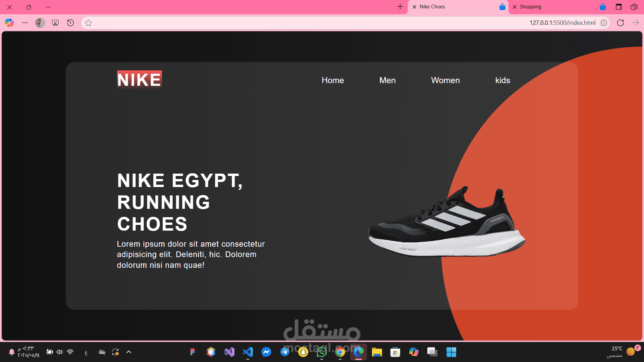Launch the screenshot scissors tool in the toolbar
The height and width of the screenshot is (362, 644).
pyautogui.click(x=55, y=23)
